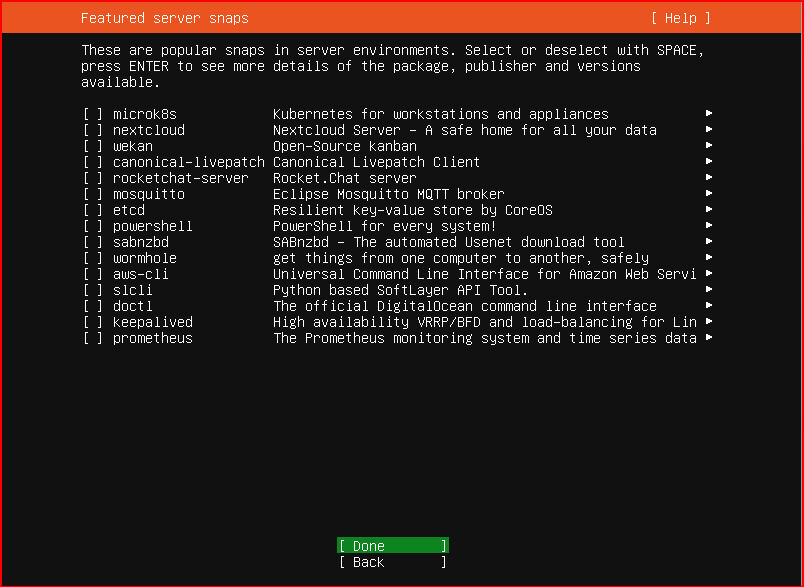Toggle the powershell checkbox
The width and height of the screenshot is (804, 587).
93,226
